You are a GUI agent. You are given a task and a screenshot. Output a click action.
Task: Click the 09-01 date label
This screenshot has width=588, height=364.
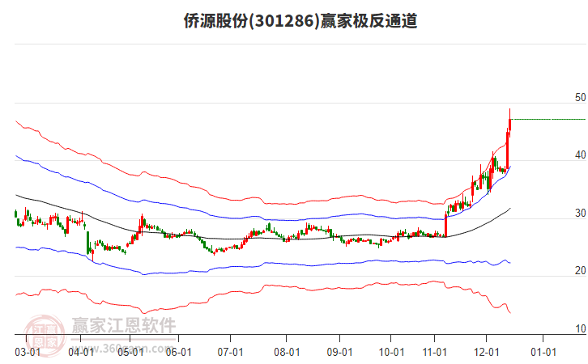339,353
